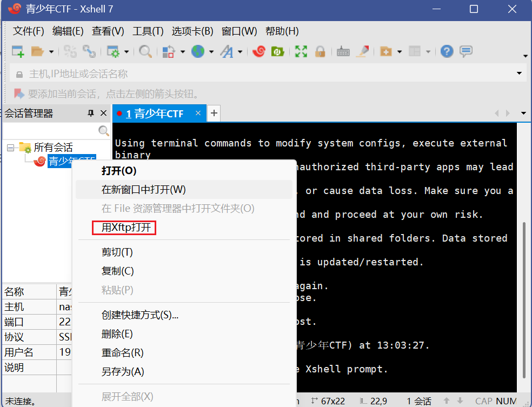This screenshot has width=532, height=407.
Task: Click the padlock lock-screen icon
Action: tap(320, 51)
